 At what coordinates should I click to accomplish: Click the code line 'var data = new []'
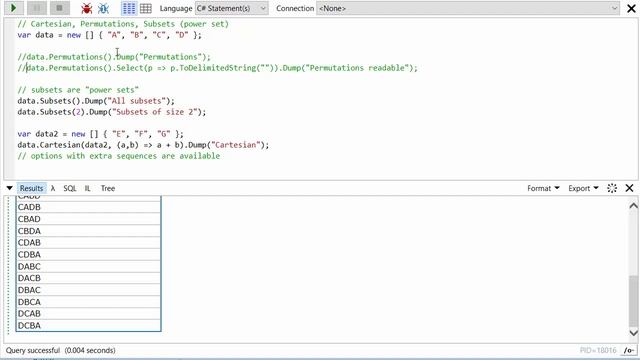point(109,35)
